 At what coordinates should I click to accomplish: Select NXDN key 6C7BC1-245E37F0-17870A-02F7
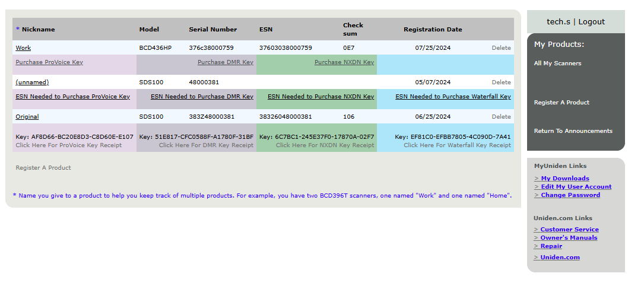pyautogui.click(x=325, y=136)
